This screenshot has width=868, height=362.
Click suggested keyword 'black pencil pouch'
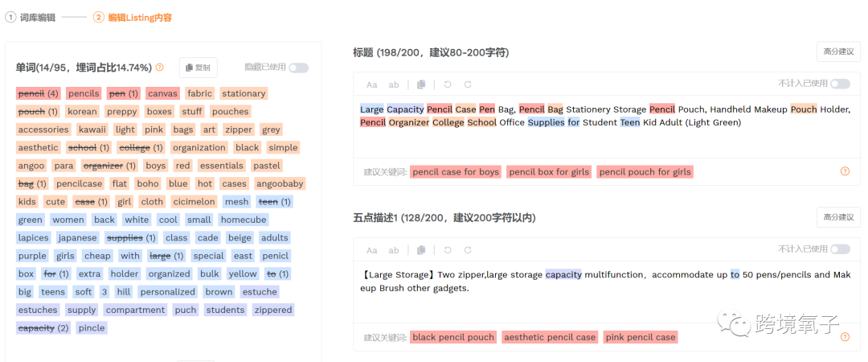(x=453, y=337)
